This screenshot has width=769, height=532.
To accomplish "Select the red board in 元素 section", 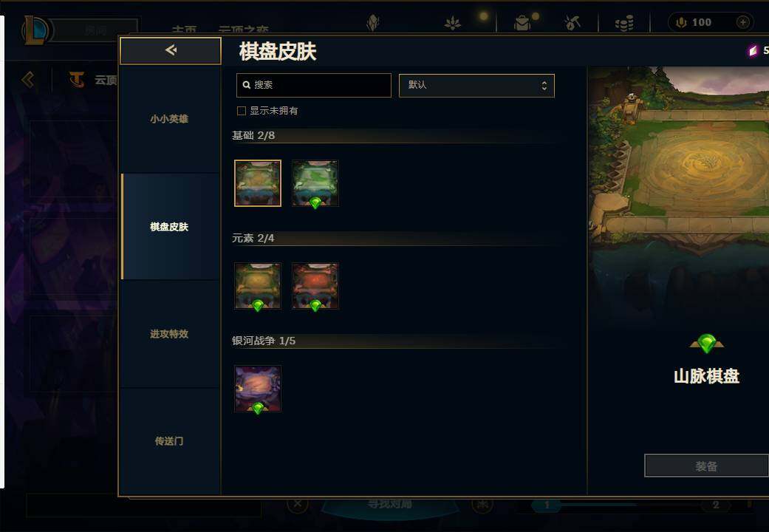I will coord(315,286).
